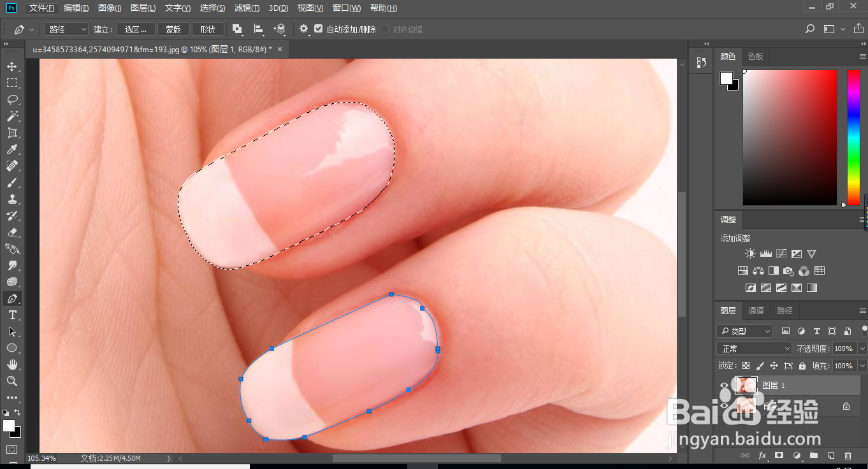Hide 图层 1 with its eye icon
Image resolution: width=868 pixels, height=469 pixels.
[724, 386]
